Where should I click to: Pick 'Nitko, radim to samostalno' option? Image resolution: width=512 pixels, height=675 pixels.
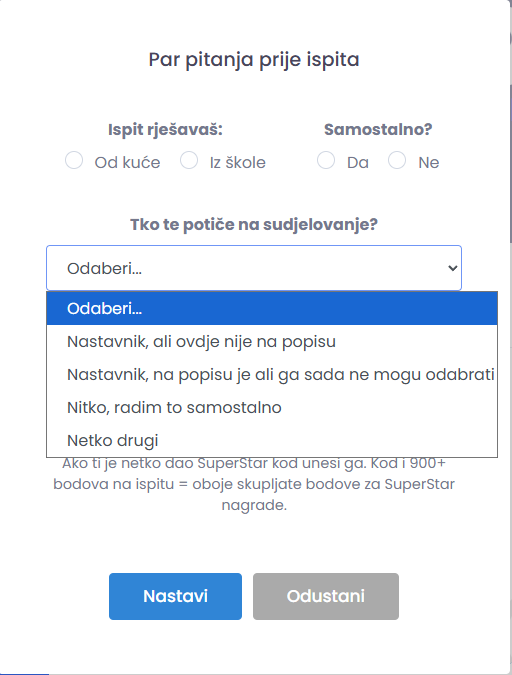click(x=272, y=407)
